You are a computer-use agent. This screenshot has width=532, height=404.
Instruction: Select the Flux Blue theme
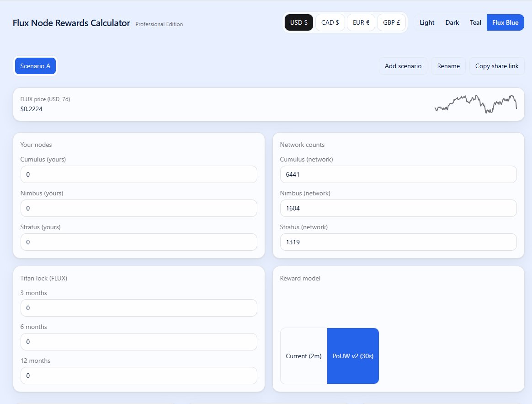point(505,22)
